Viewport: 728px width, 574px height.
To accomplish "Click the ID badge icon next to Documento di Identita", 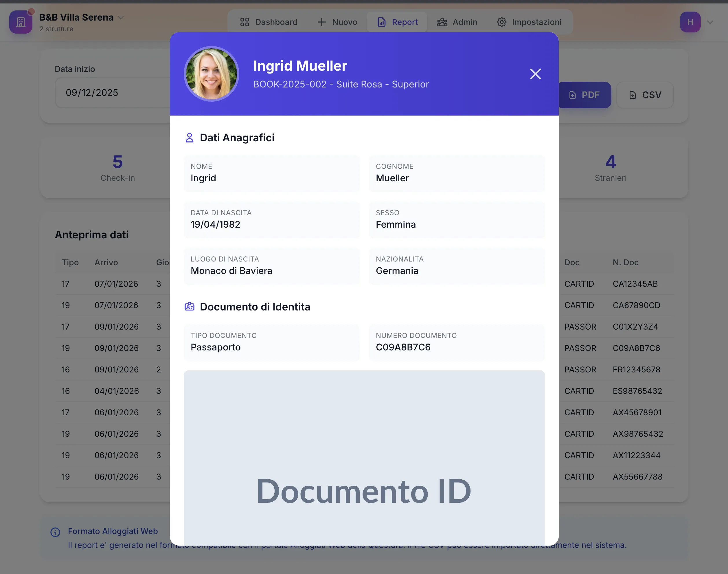I will click(190, 306).
